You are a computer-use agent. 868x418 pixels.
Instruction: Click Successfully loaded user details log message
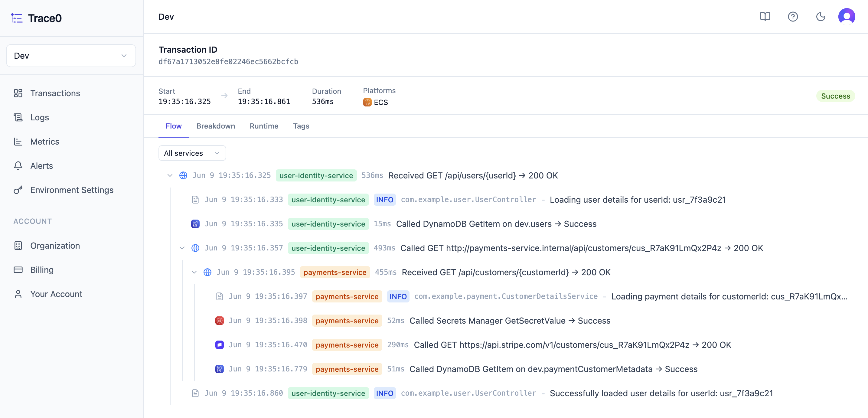(x=661, y=394)
